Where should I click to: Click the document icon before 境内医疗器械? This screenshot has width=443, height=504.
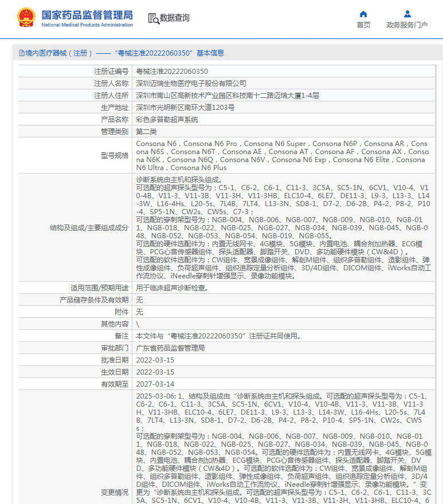coord(21,53)
